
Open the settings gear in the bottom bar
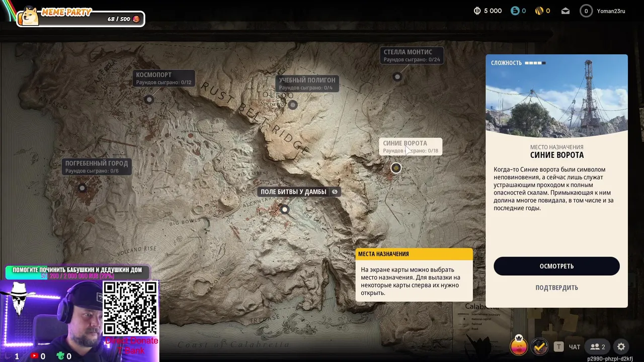[x=621, y=346]
